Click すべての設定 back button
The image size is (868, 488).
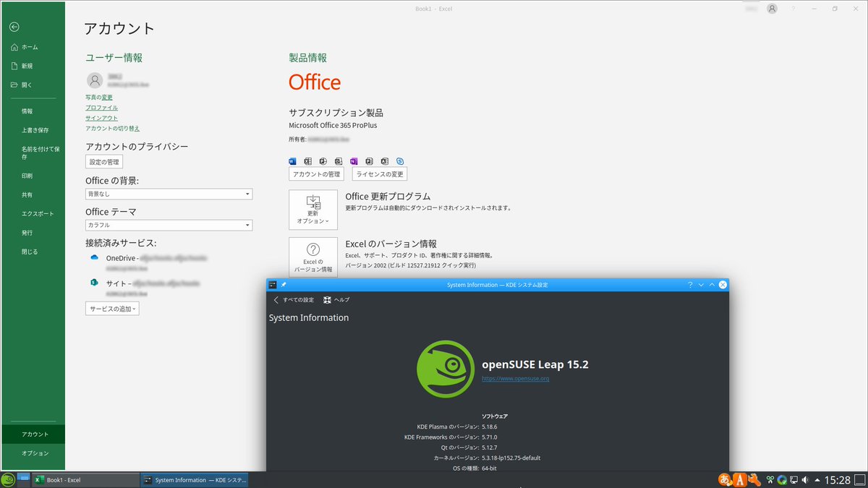[x=294, y=299]
